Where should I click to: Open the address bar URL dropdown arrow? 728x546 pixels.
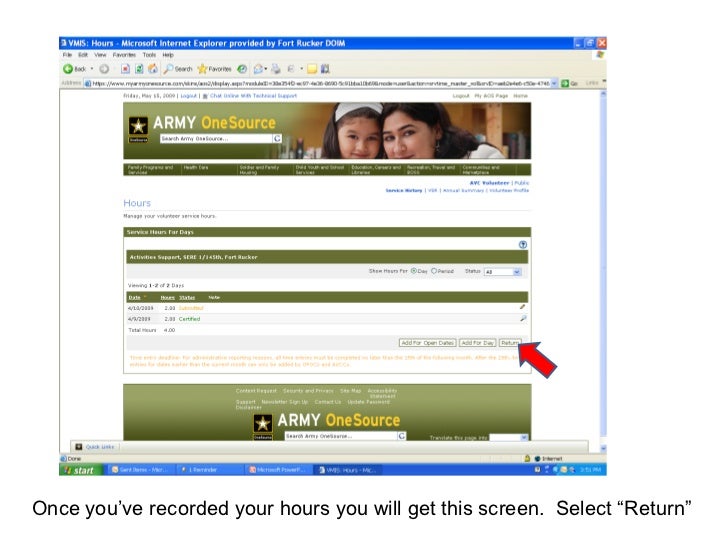click(x=554, y=83)
